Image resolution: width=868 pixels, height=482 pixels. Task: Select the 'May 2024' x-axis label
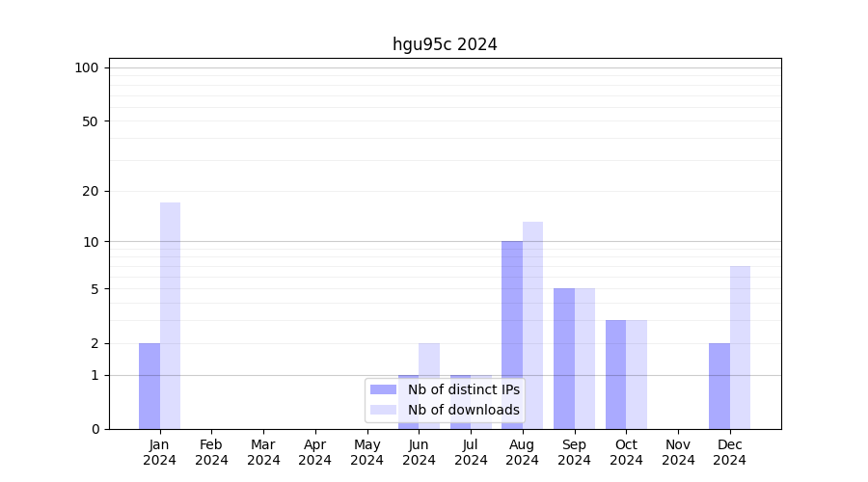pos(366,452)
